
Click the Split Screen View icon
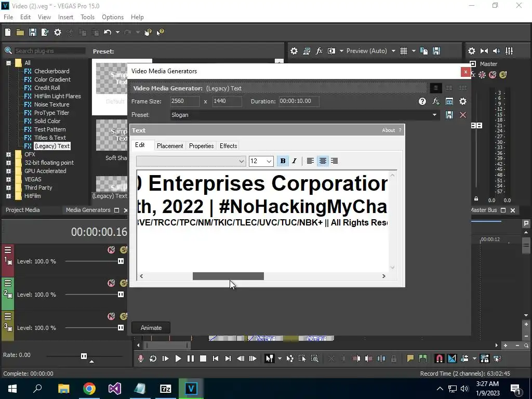point(331,51)
